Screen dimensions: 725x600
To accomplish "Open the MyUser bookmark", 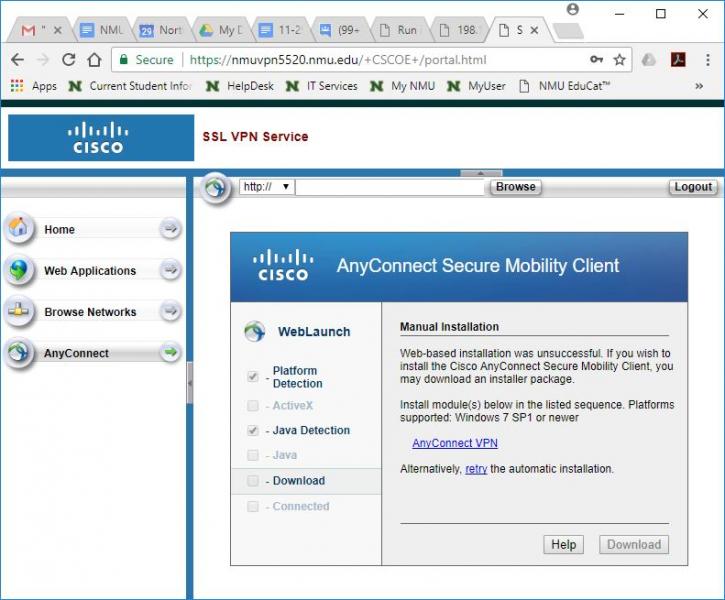I will (476, 86).
